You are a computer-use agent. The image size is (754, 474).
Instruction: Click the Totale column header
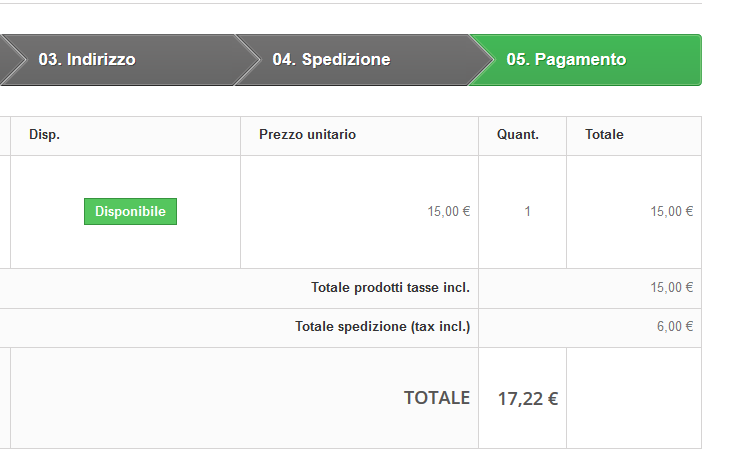(604, 135)
